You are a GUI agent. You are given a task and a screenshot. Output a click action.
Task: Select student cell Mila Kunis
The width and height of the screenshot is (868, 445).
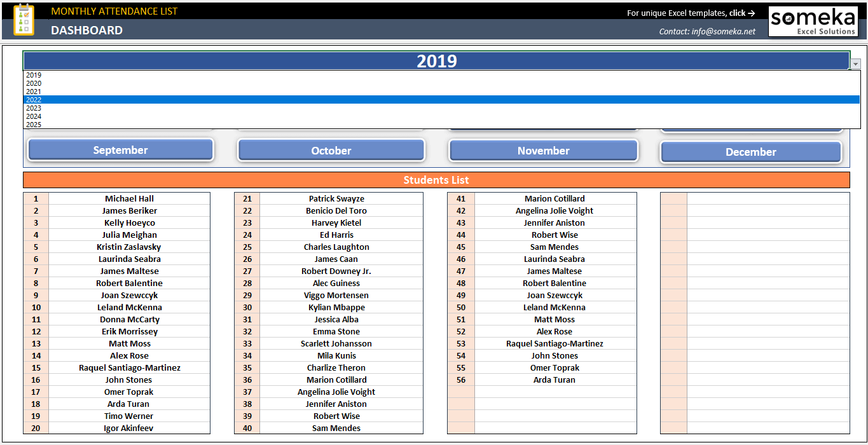pos(341,356)
